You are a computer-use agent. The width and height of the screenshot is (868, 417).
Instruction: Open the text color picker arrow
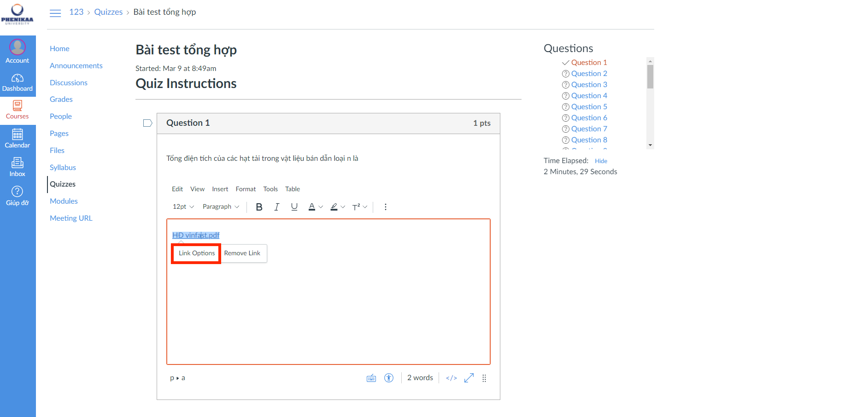[x=321, y=207]
